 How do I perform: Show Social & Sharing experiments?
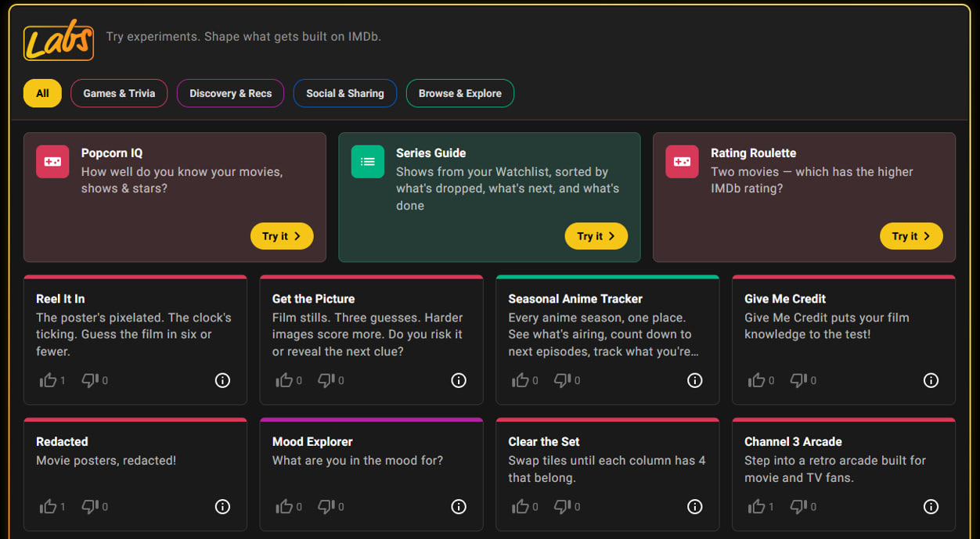[345, 93]
